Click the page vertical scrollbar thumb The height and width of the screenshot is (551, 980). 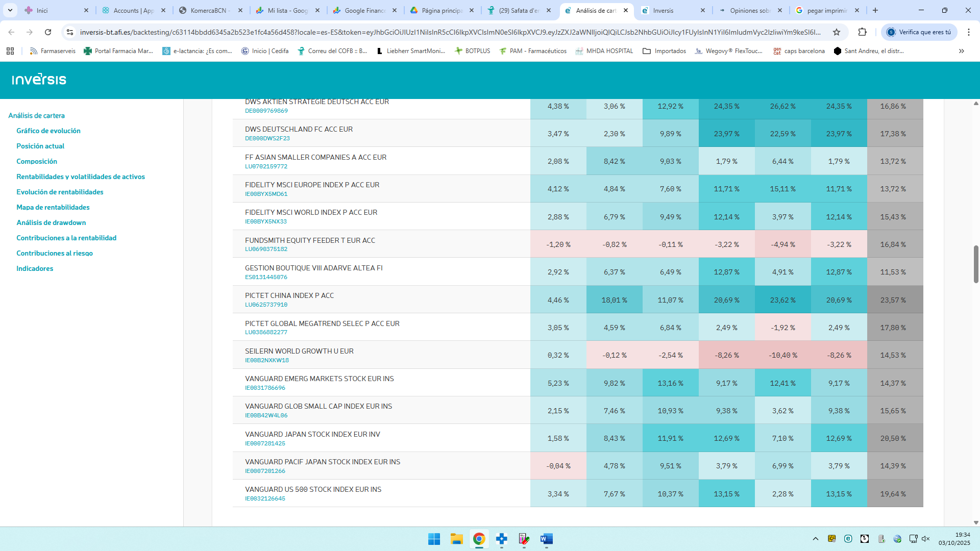[976, 264]
